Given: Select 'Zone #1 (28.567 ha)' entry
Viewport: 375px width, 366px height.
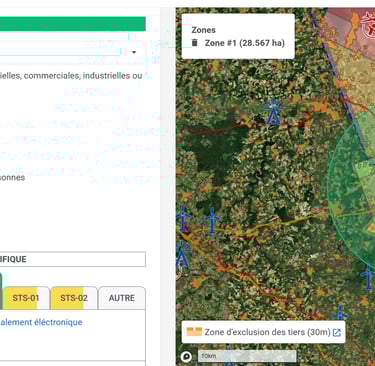Looking at the screenshot, I should pos(245,43).
